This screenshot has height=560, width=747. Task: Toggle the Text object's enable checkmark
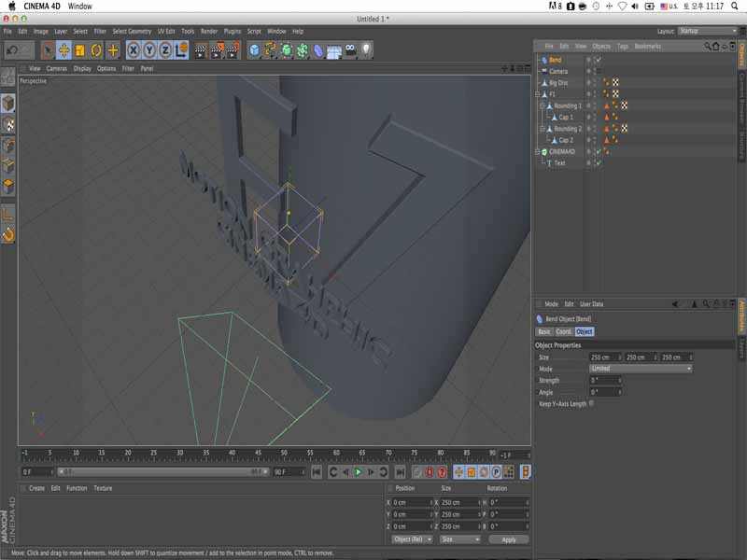pyautogui.click(x=599, y=162)
